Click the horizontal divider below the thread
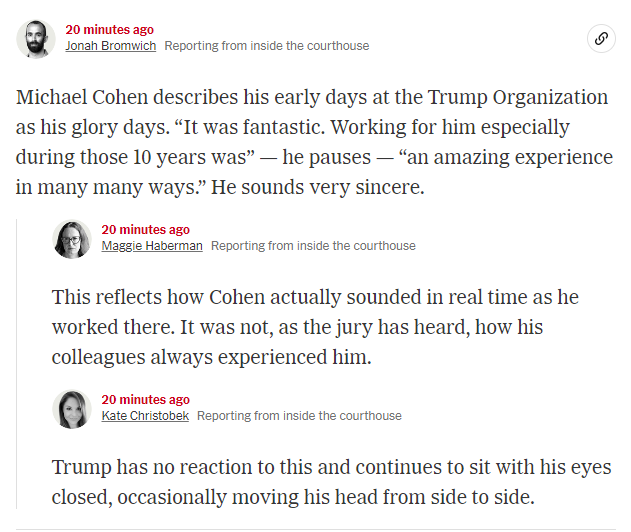The height and width of the screenshot is (532, 631). pyautogui.click(x=316, y=529)
